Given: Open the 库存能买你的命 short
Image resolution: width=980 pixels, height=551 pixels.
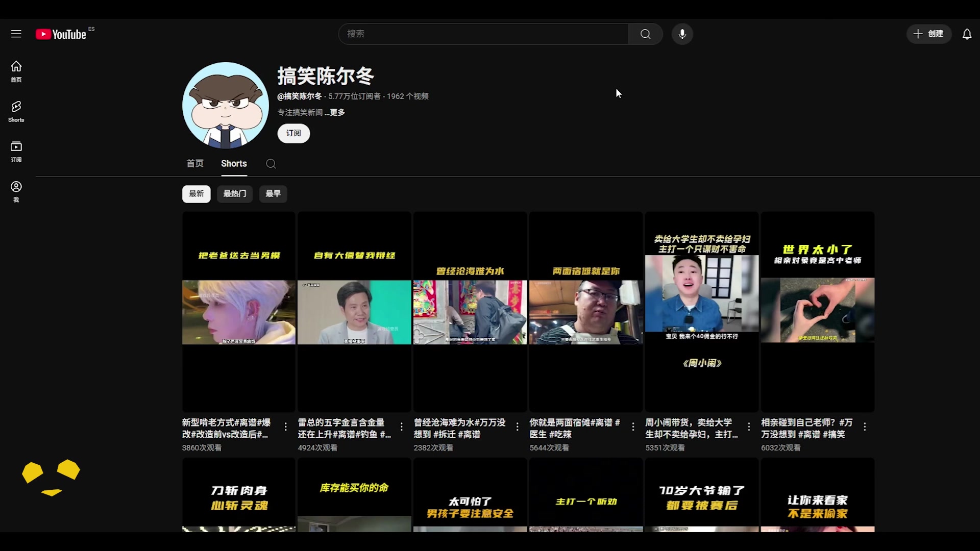Looking at the screenshot, I should point(354,495).
